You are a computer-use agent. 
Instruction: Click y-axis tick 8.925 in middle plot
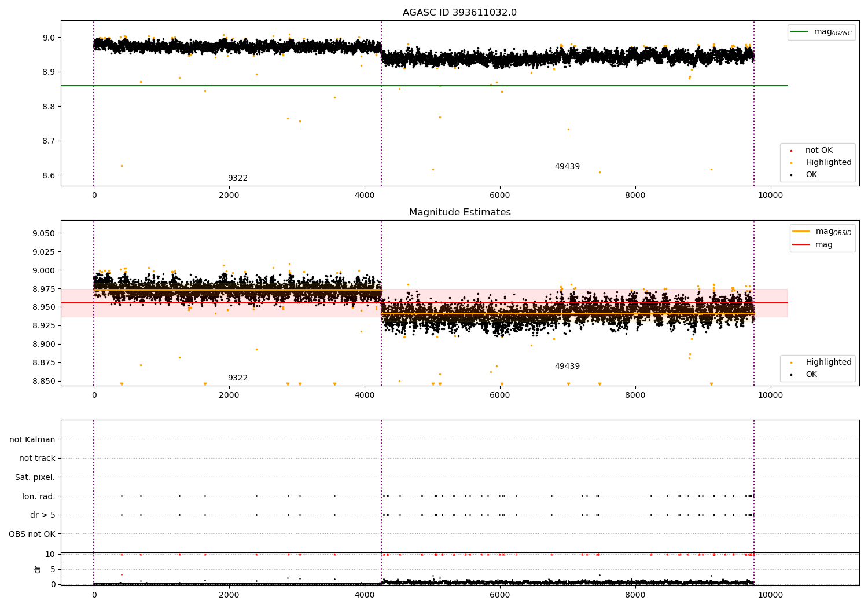(x=43, y=326)
